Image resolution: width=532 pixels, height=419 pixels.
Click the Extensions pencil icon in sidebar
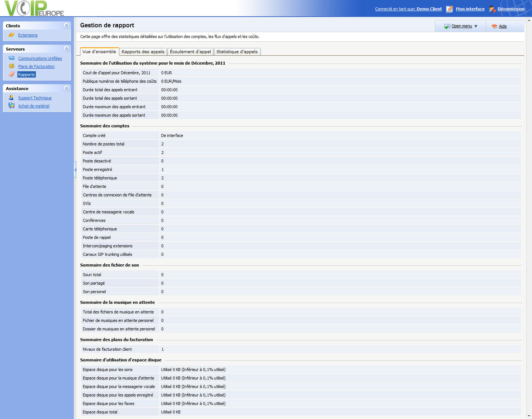tap(11, 35)
